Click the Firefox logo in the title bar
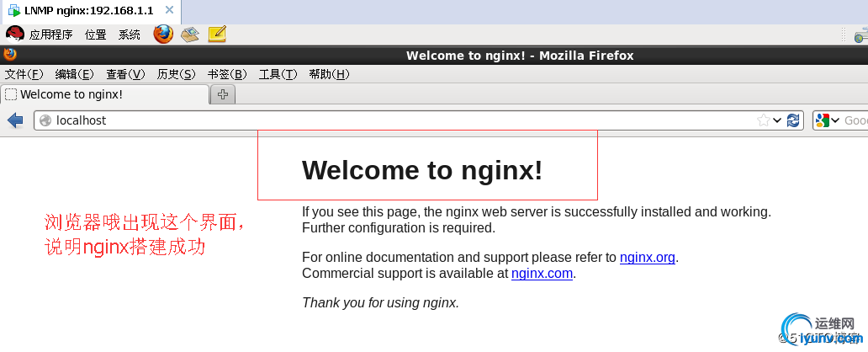868x352 pixels. click(x=10, y=55)
